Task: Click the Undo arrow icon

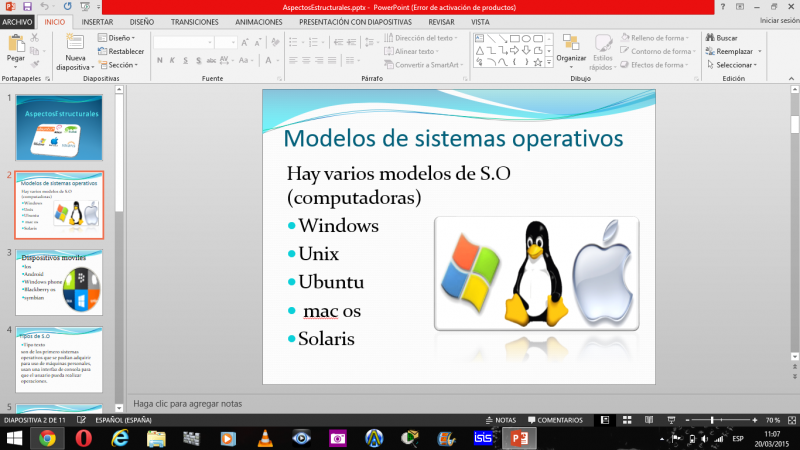Action: tap(44, 7)
